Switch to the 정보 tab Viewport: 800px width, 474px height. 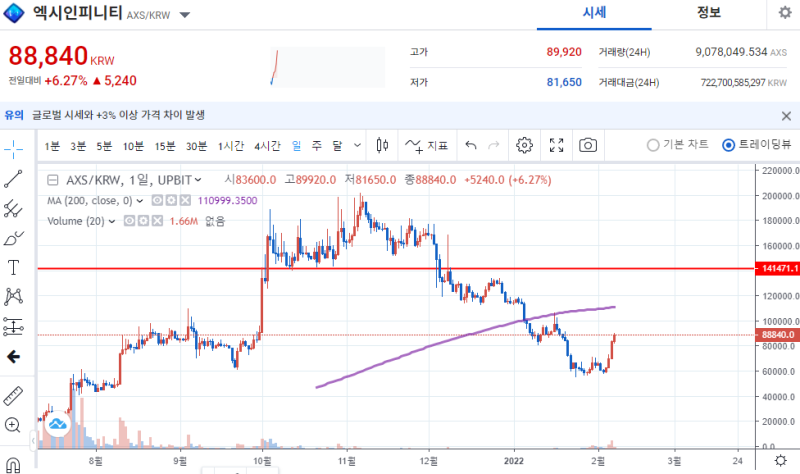point(709,13)
